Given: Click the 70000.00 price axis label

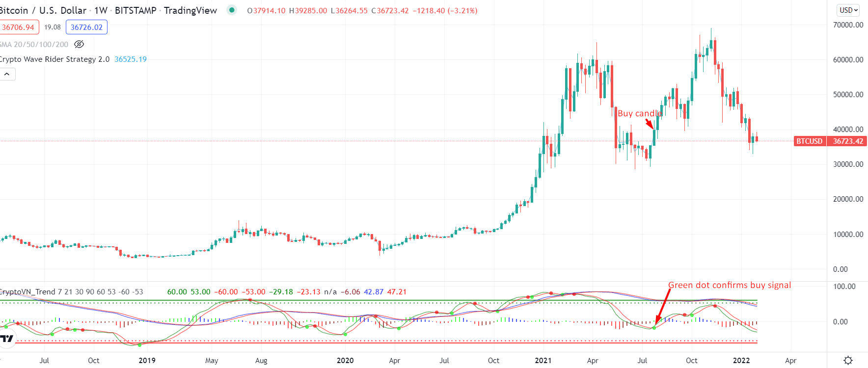Looking at the screenshot, I should pyautogui.click(x=848, y=25).
